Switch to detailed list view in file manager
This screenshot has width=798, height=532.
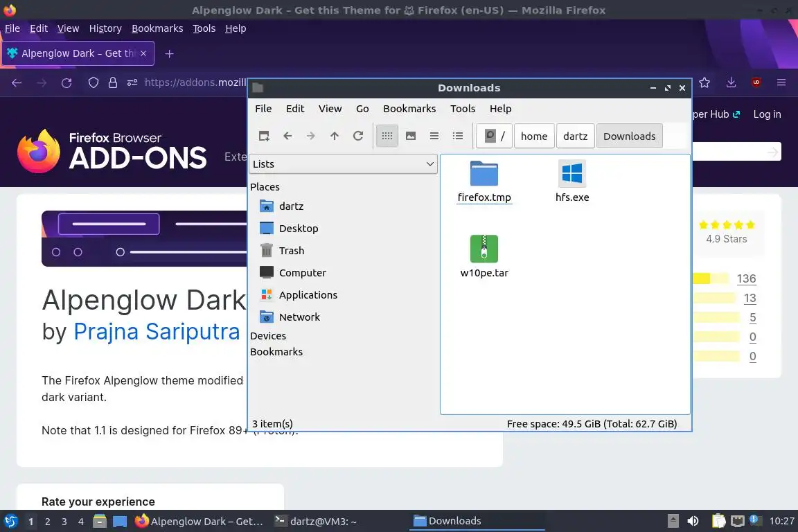(458, 136)
